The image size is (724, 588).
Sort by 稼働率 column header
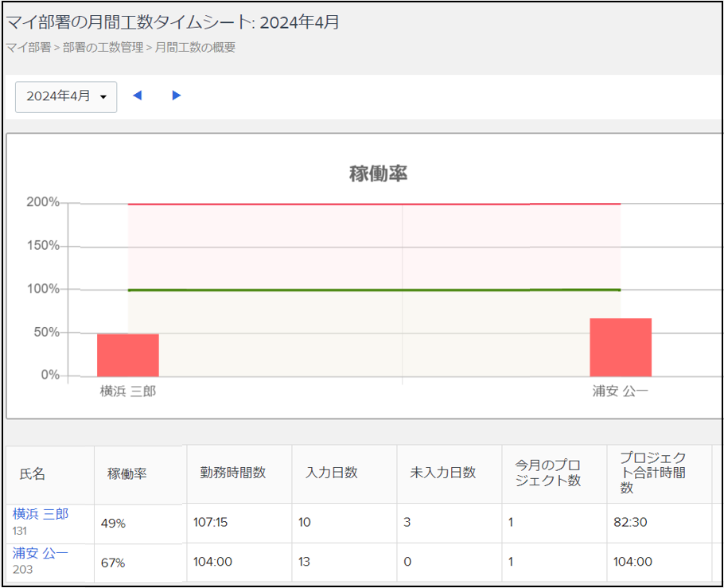point(127,474)
